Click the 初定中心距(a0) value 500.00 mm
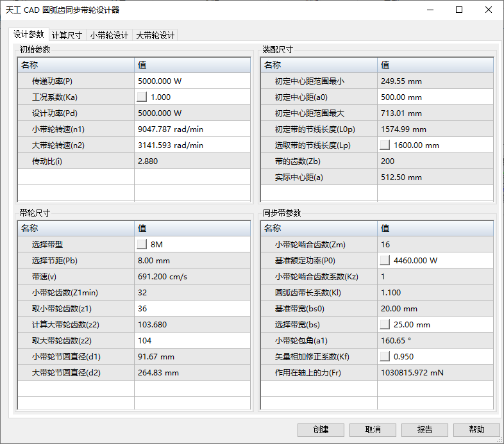The width and height of the screenshot is (504, 444). click(x=435, y=97)
